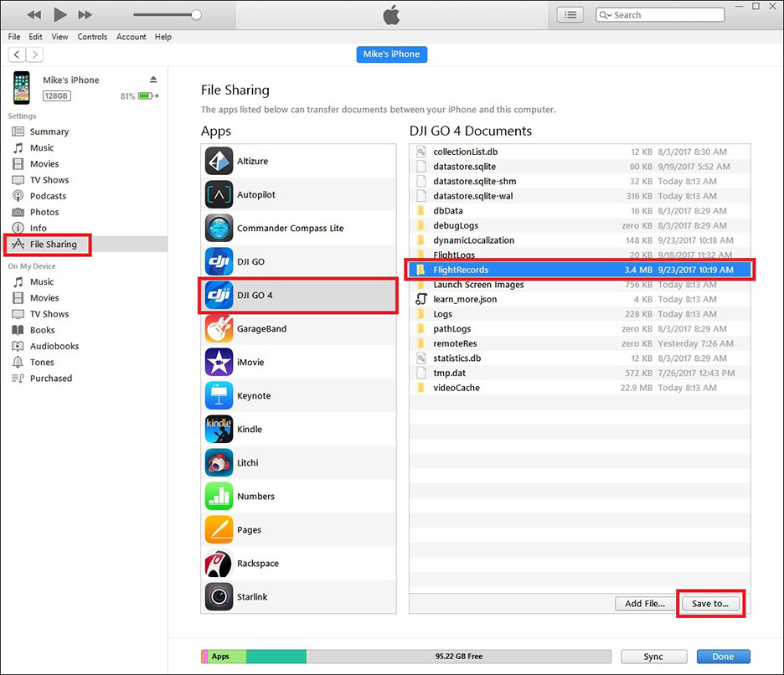Open Summary in Settings sidebar

pos(49,131)
